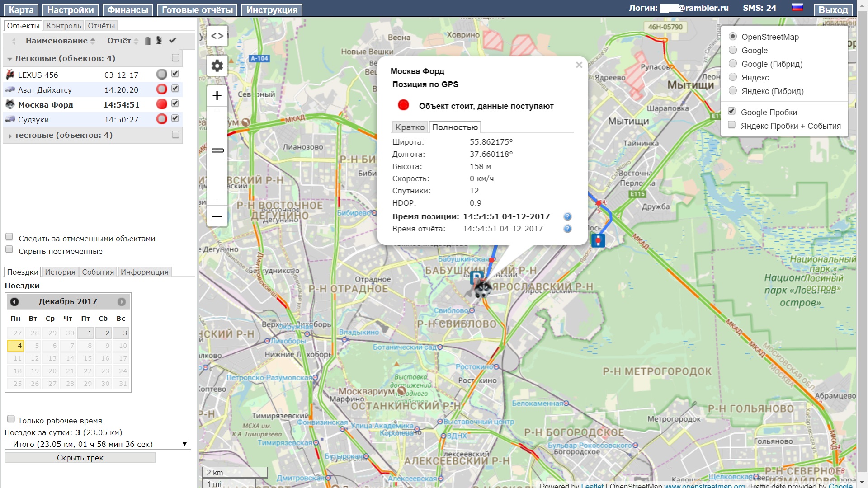Enable Скрыть неотмеченные checkbox
This screenshot has width=868, height=488.
click(x=9, y=249)
